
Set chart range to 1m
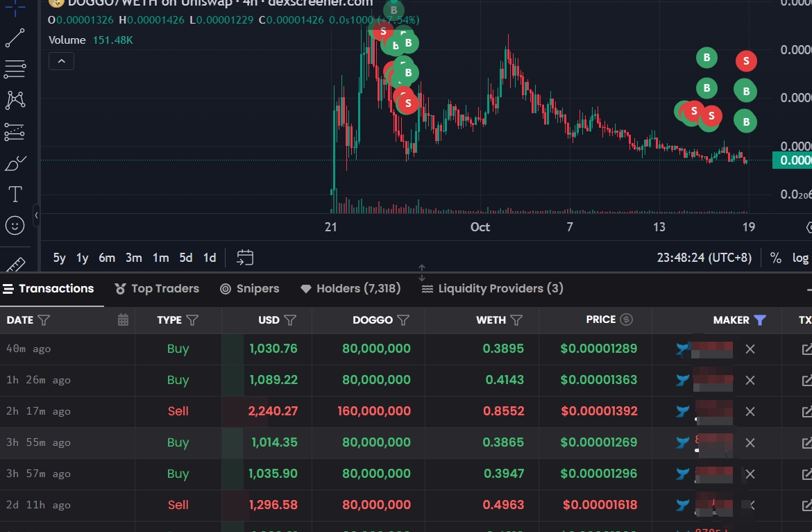pos(160,258)
